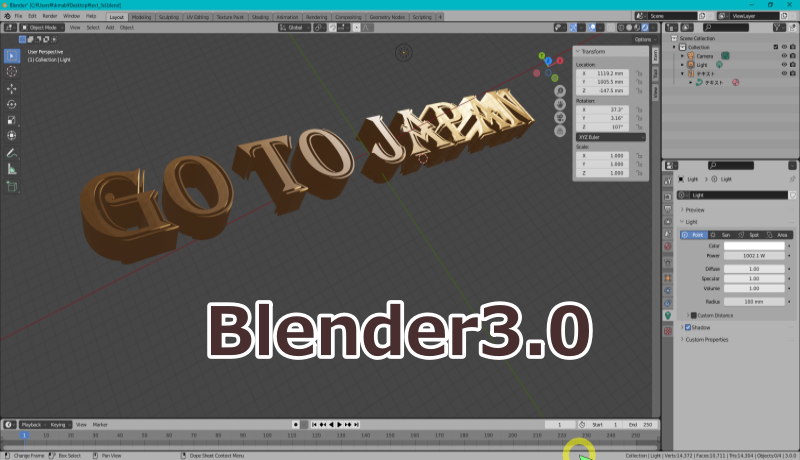Select the Cursor tool
Image resolution: width=800 pixels, height=460 pixels.
12,72
